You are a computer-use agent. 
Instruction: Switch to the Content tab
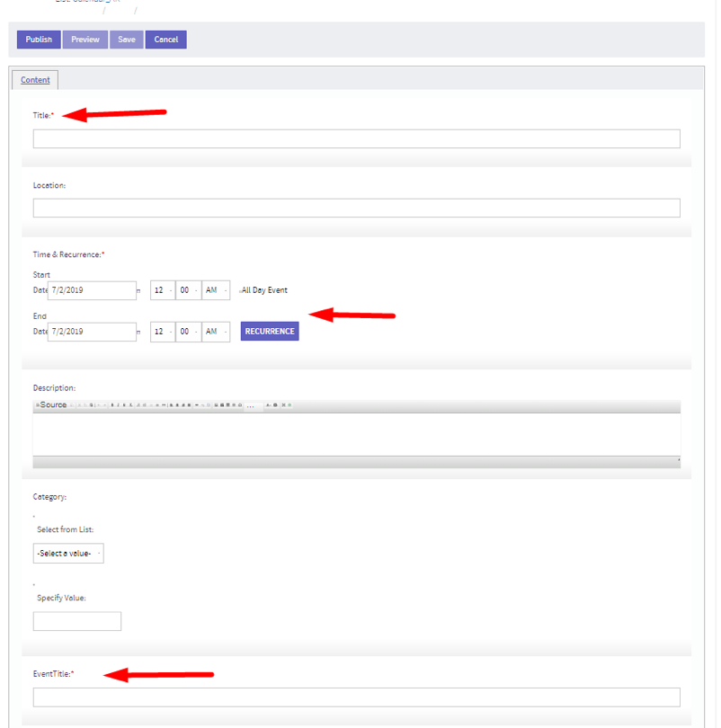[35, 80]
